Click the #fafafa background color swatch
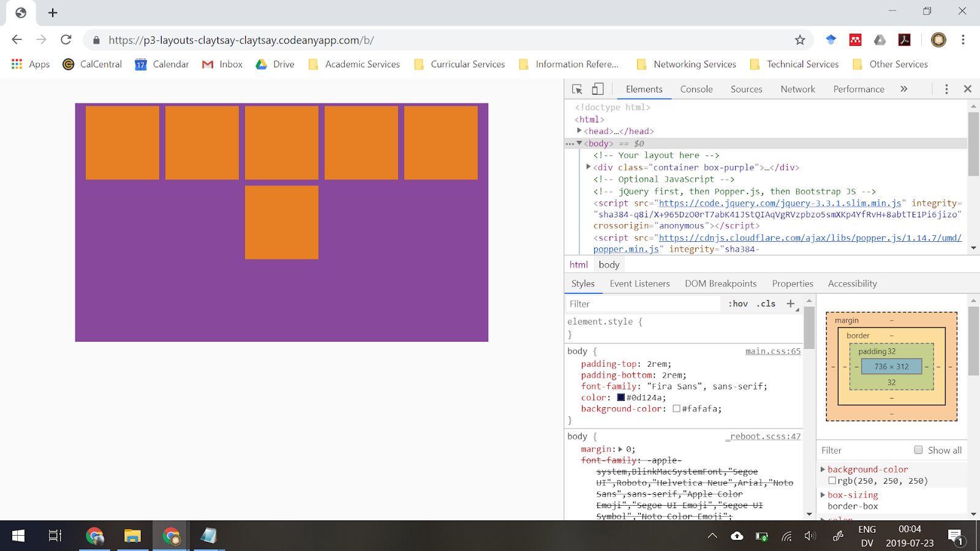Screen dimensions: 980x551 tap(677, 409)
